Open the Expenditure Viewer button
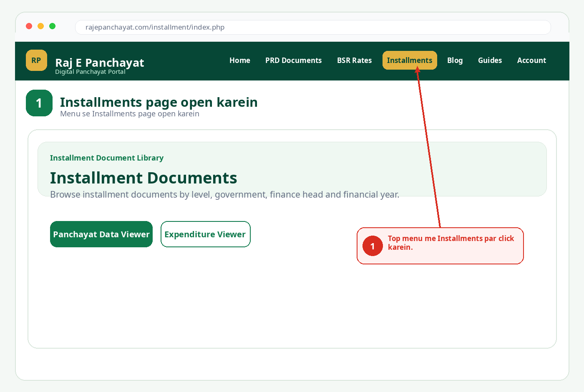The image size is (584, 392). tap(206, 234)
